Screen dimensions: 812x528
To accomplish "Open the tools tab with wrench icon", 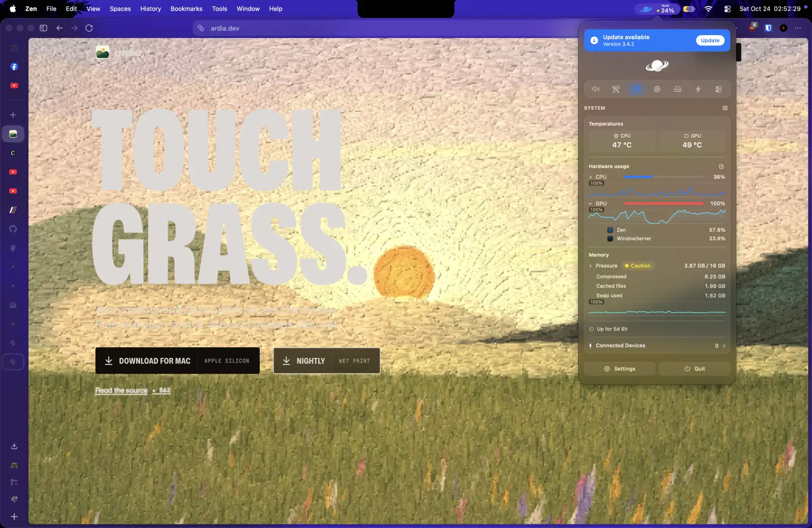I will tap(616, 89).
